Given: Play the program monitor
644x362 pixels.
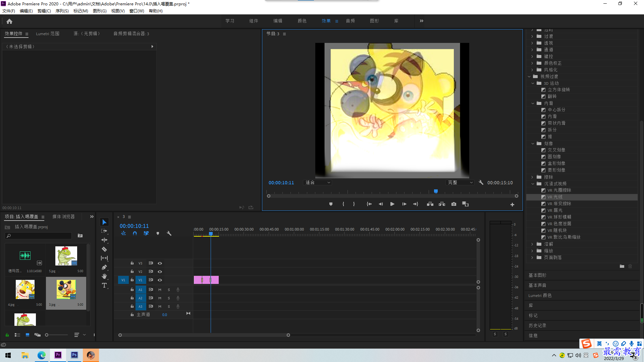Looking at the screenshot, I should click(392, 204).
